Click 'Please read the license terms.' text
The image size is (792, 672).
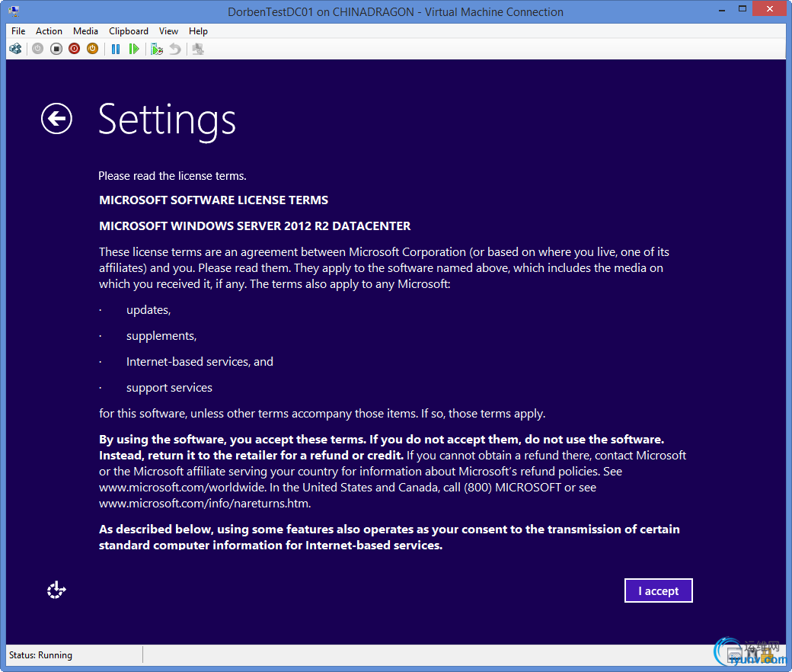(x=172, y=176)
